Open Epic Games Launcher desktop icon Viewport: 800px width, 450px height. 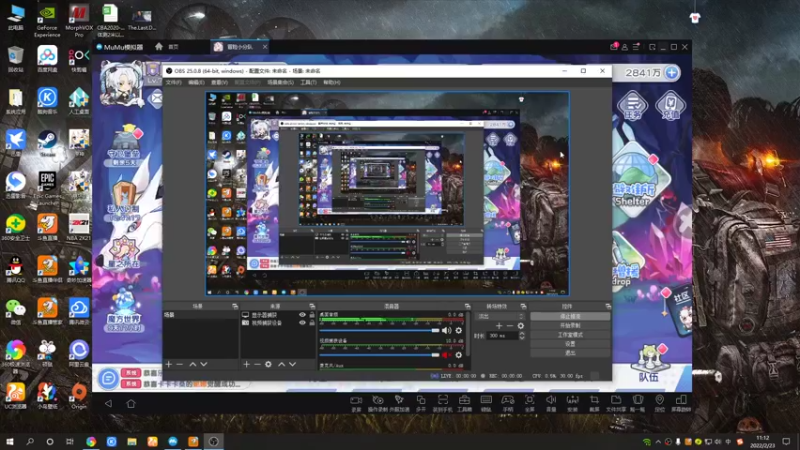click(47, 187)
